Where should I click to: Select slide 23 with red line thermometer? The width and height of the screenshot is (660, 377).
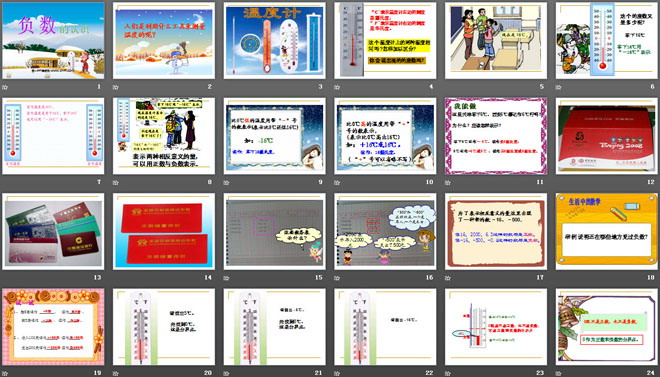(x=496, y=327)
